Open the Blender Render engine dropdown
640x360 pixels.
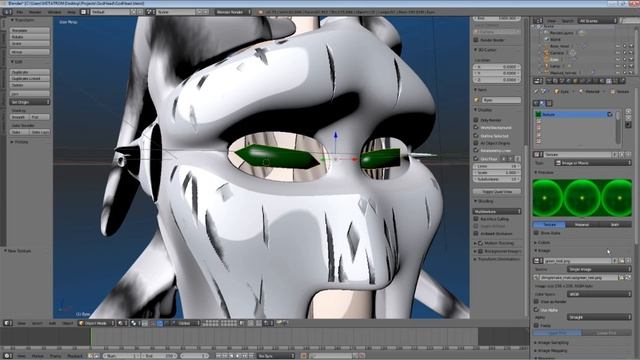[x=233, y=12]
